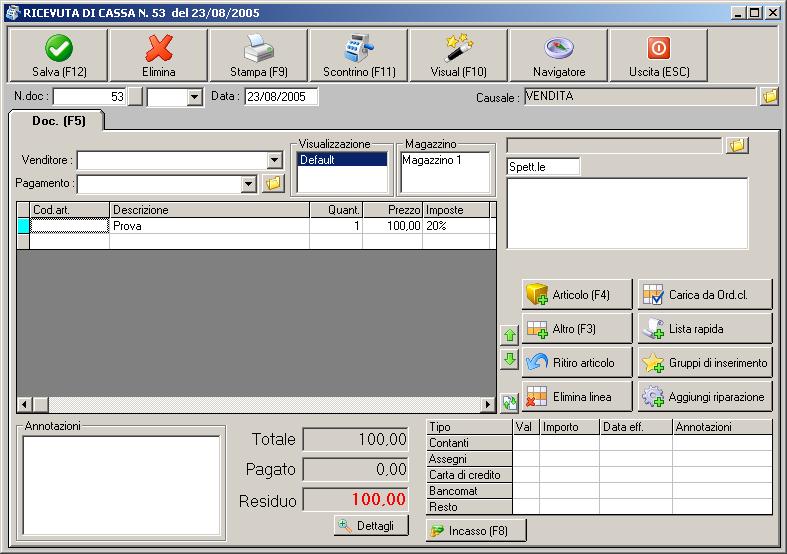The image size is (787, 554).
Task: Click the Totale value field
Action: (x=355, y=440)
